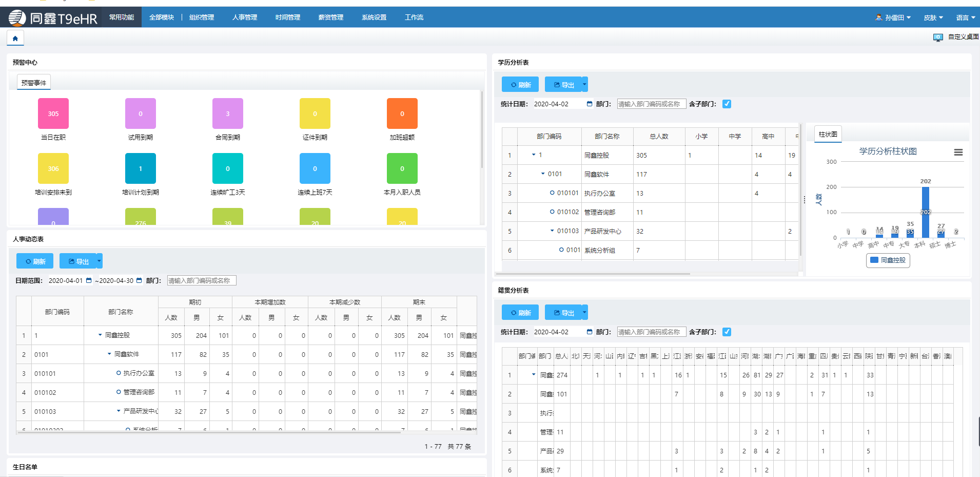Image resolution: width=980 pixels, height=477 pixels.
Task: Open the 合同到期 warning tile
Action: [x=228, y=113]
